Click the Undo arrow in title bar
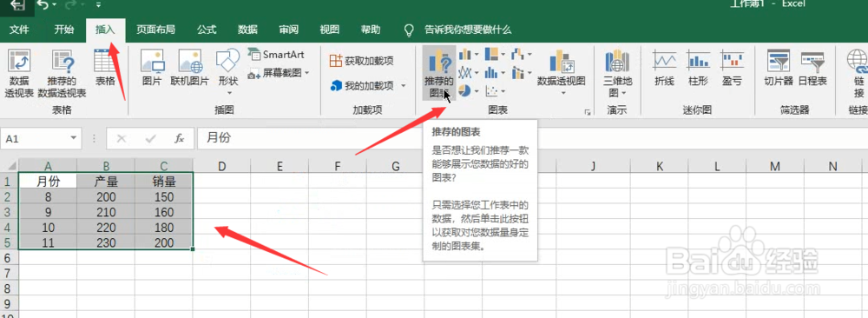The image size is (868, 318). tap(43, 5)
